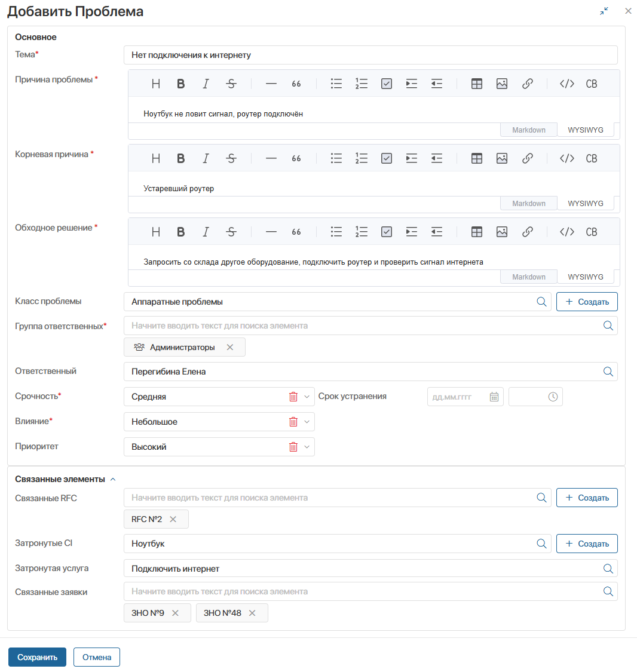This screenshot has width=637, height=672.
Task: Open calendar for Срок устранения date
Action: [494, 397]
